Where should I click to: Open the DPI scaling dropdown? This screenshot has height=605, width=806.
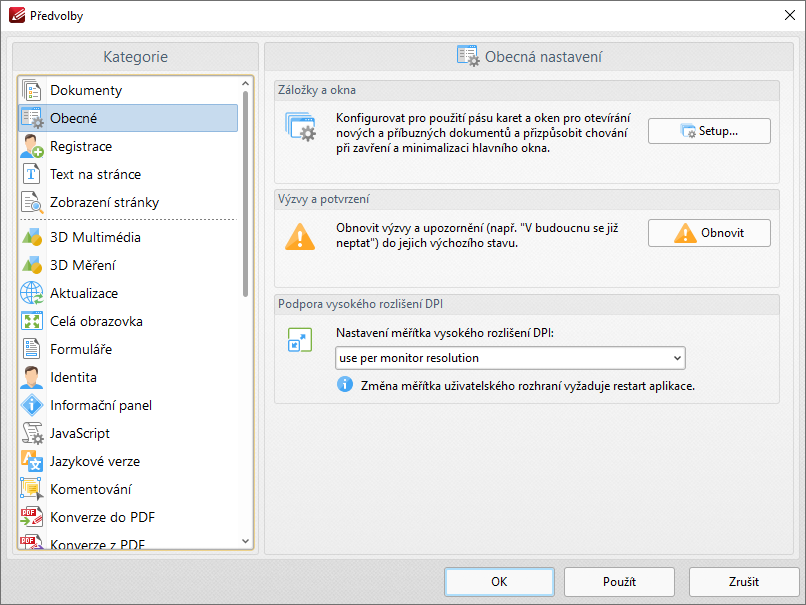[x=510, y=358]
